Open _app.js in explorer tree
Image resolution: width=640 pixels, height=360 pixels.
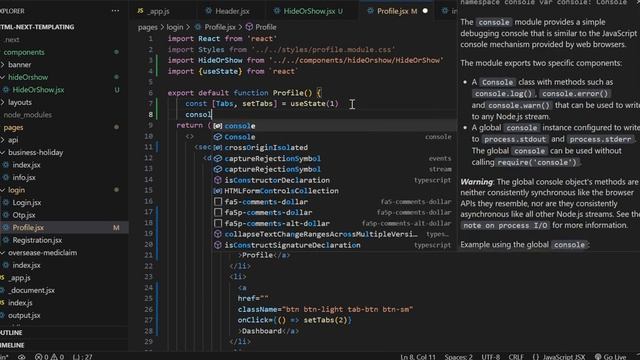19,278
